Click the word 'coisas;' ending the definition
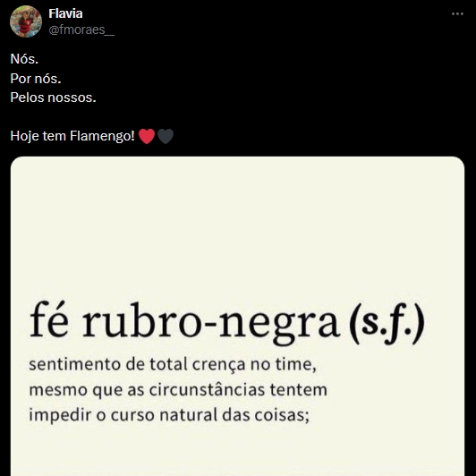The height and width of the screenshot is (476, 476). click(282, 415)
